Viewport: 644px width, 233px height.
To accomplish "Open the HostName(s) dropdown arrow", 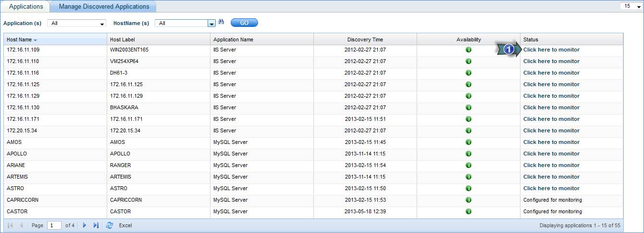I will 211,23.
